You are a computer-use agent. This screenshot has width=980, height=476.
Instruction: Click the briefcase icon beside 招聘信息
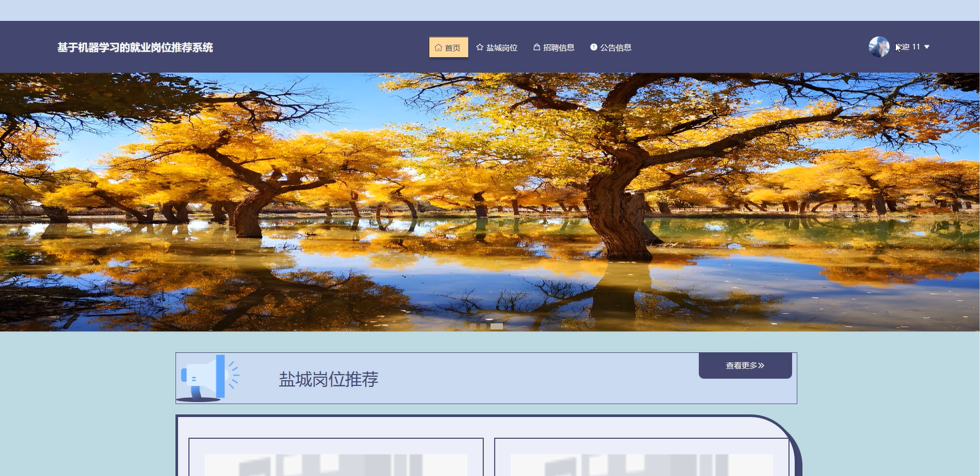[535, 47]
